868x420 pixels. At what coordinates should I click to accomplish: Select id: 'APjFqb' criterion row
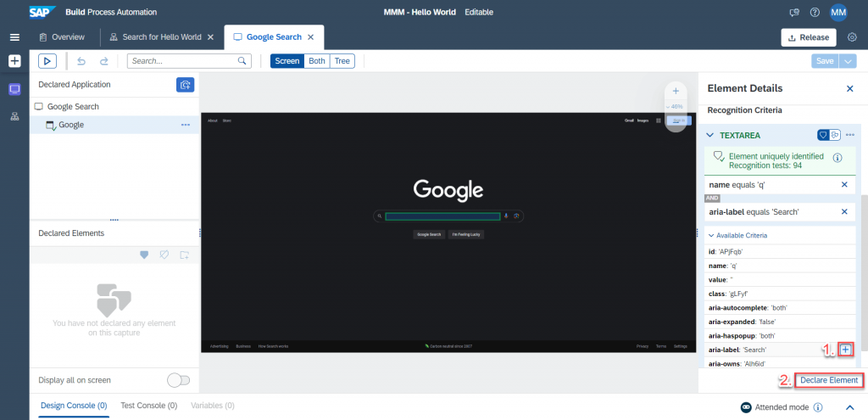point(780,251)
